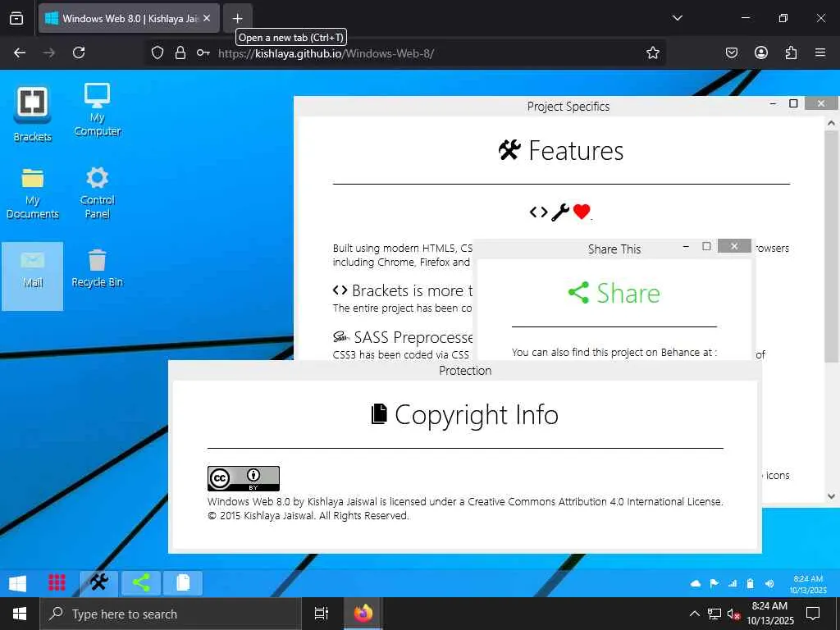Click the crossed tools icon beside Features
The width and height of the screenshot is (840, 630).
[509, 150]
